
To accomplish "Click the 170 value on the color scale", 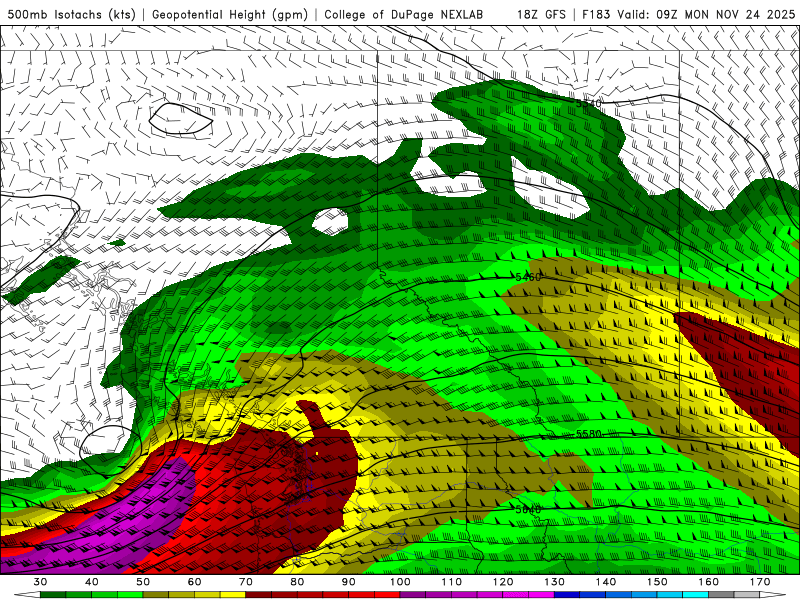I will pyautogui.click(x=760, y=582).
